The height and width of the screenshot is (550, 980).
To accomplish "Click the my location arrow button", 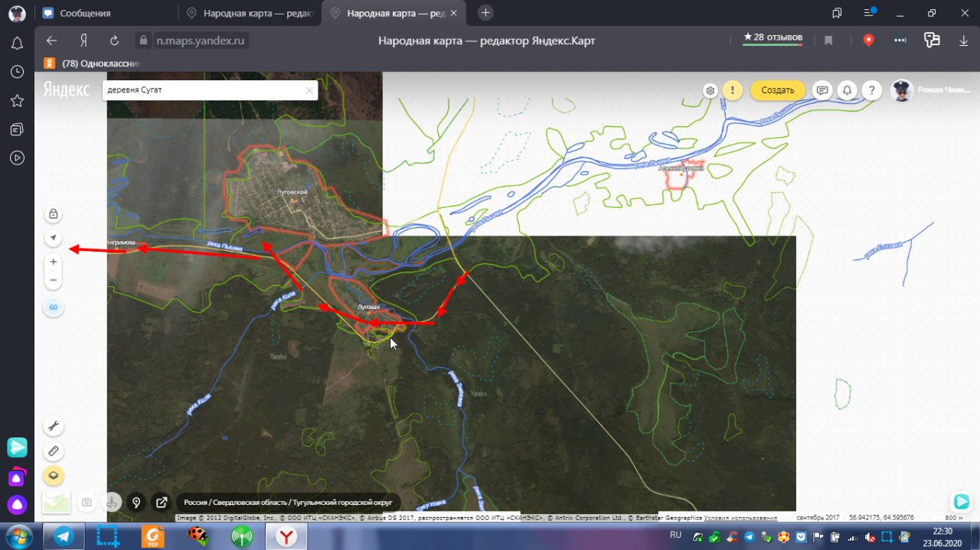I will (x=54, y=238).
